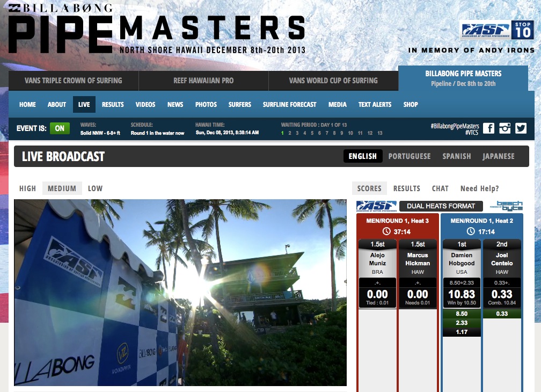Click the Round 1 schedule status text

tap(157, 133)
